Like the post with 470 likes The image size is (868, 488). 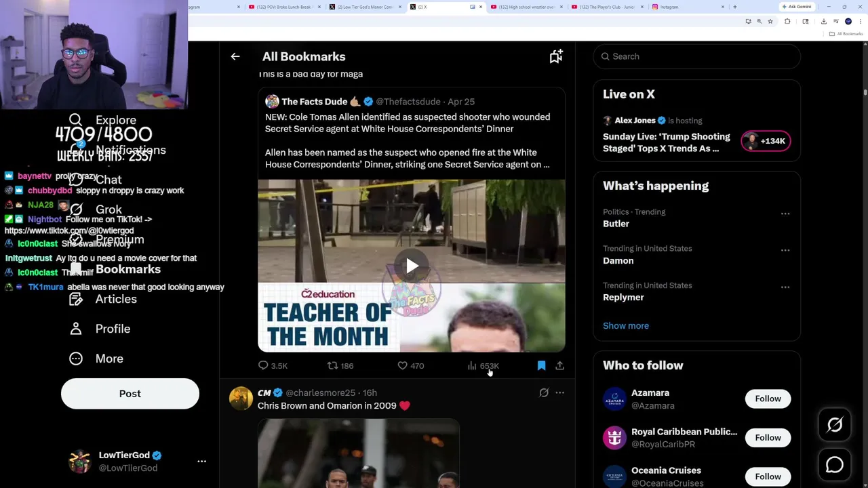tap(411, 366)
